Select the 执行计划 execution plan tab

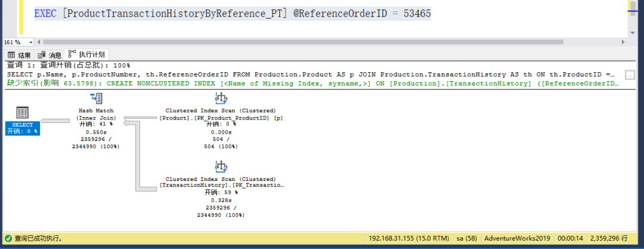click(x=86, y=54)
